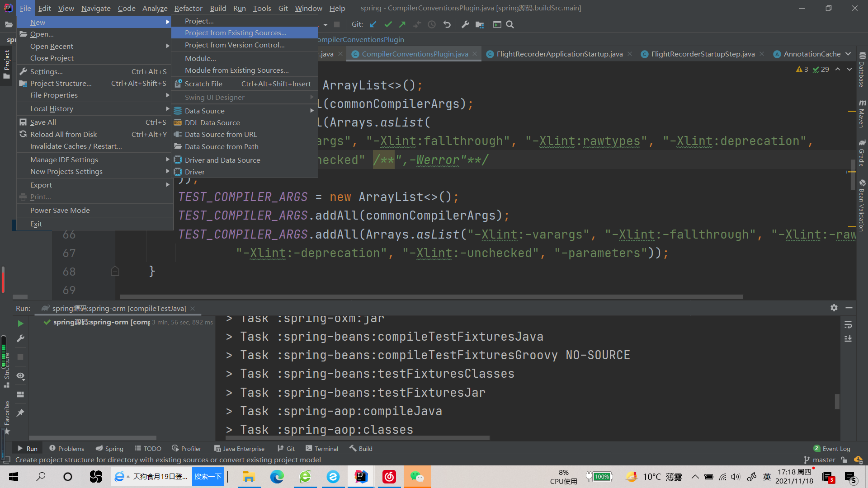Click the editor horizontal scrollbar

pyautogui.click(x=431, y=297)
